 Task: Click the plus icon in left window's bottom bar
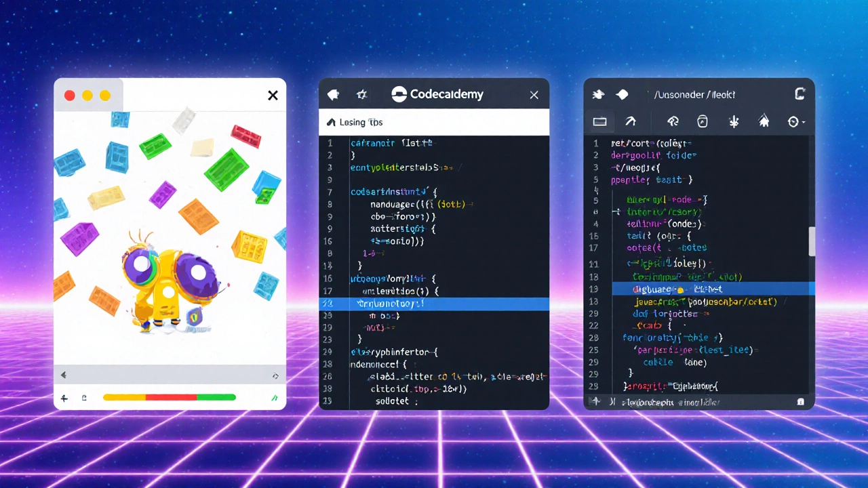point(64,398)
